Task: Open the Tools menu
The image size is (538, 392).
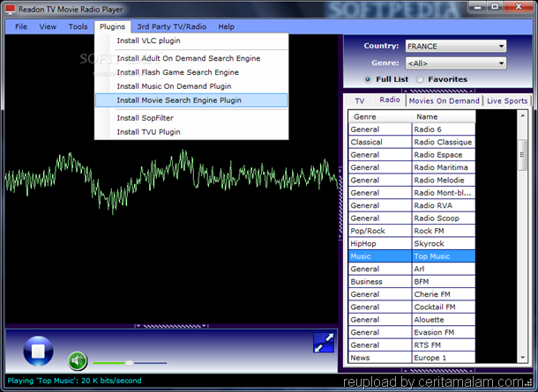Action: pos(78,26)
